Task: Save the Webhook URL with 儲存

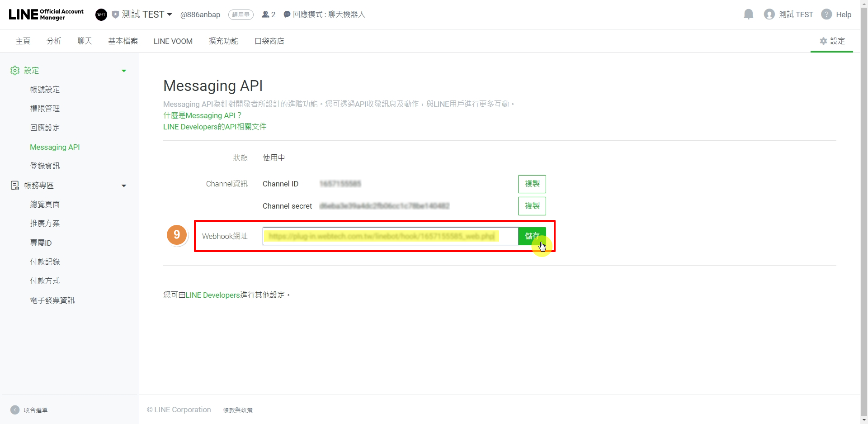Action: pyautogui.click(x=532, y=236)
